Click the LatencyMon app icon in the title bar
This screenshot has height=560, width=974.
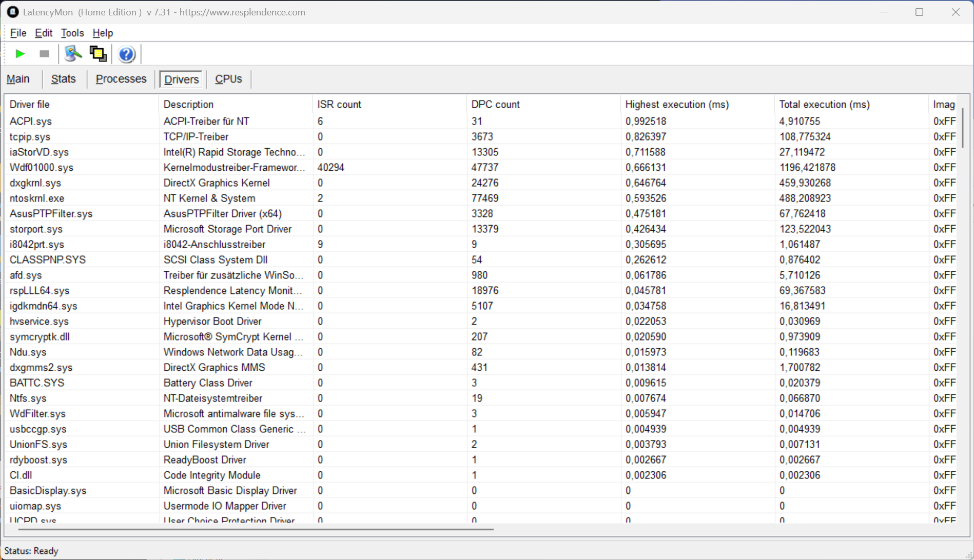pos(12,12)
